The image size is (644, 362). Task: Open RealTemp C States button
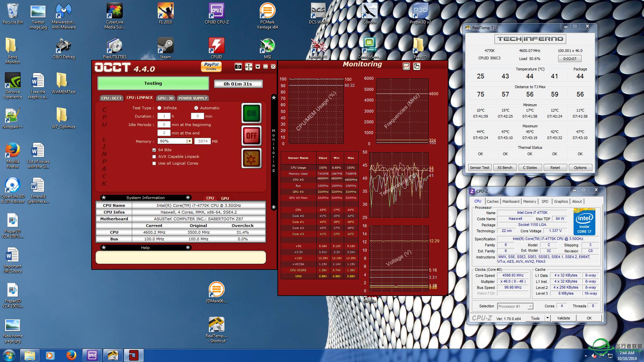[x=530, y=168]
